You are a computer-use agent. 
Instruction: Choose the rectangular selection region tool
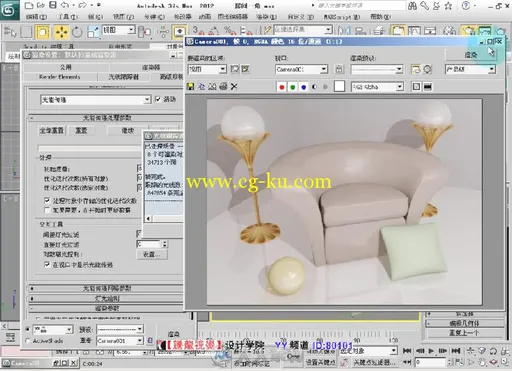click(x=26, y=32)
